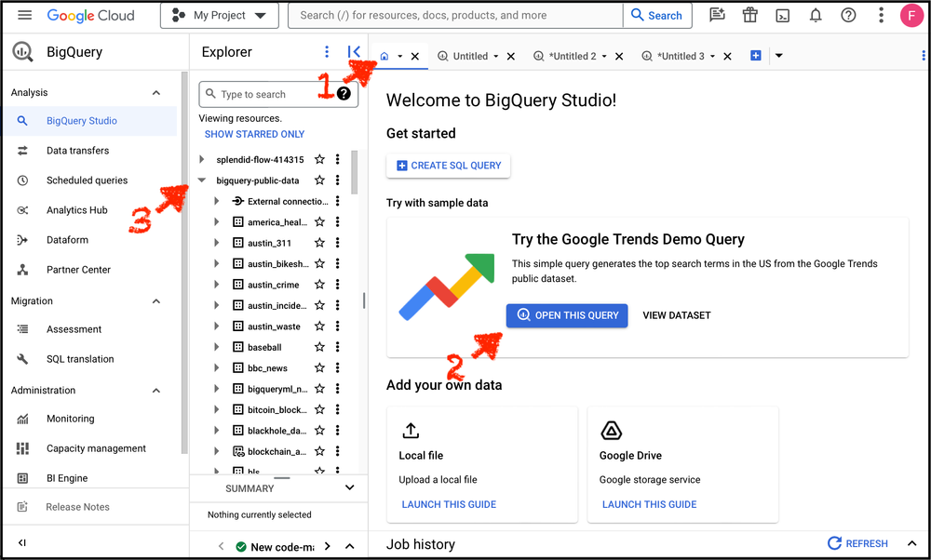Open Analytics Hub in the Analysis section
Viewport: 931px width, 560px height.
[81, 209]
